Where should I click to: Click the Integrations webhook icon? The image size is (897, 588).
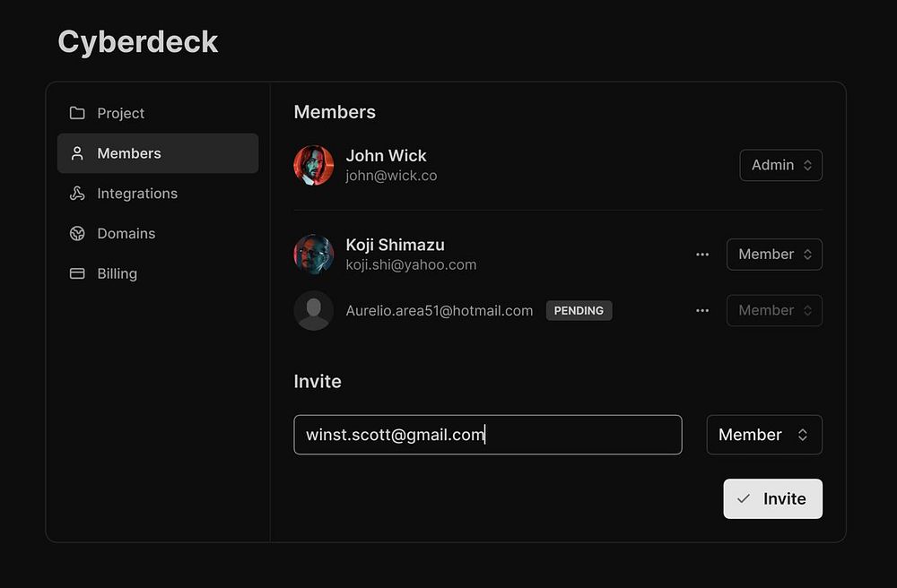77,194
